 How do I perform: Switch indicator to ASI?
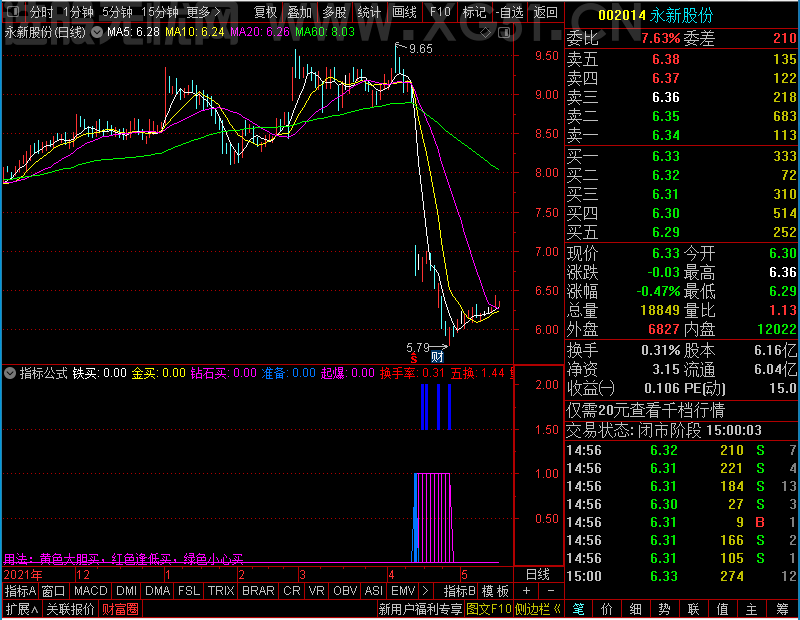pyautogui.click(x=374, y=591)
